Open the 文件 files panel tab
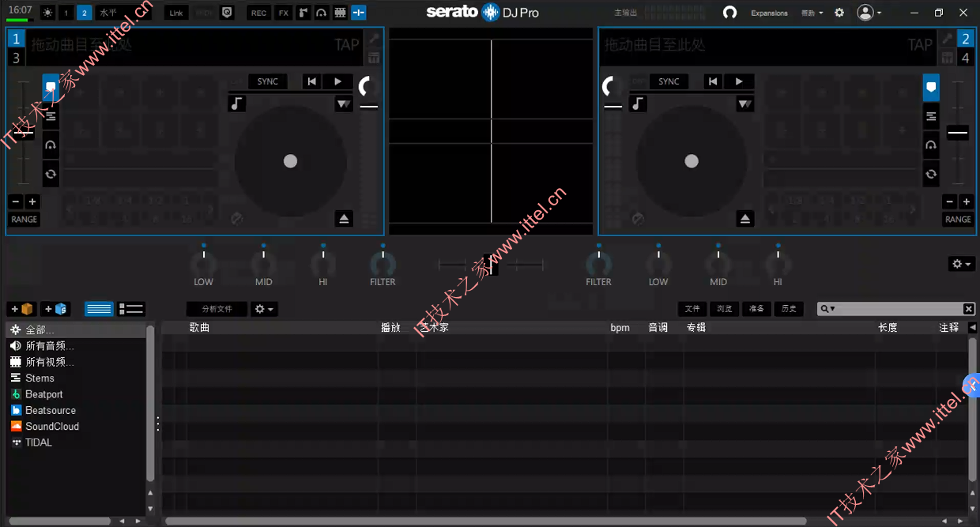The width and height of the screenshot is (980, 527). [x=692, y=309]
